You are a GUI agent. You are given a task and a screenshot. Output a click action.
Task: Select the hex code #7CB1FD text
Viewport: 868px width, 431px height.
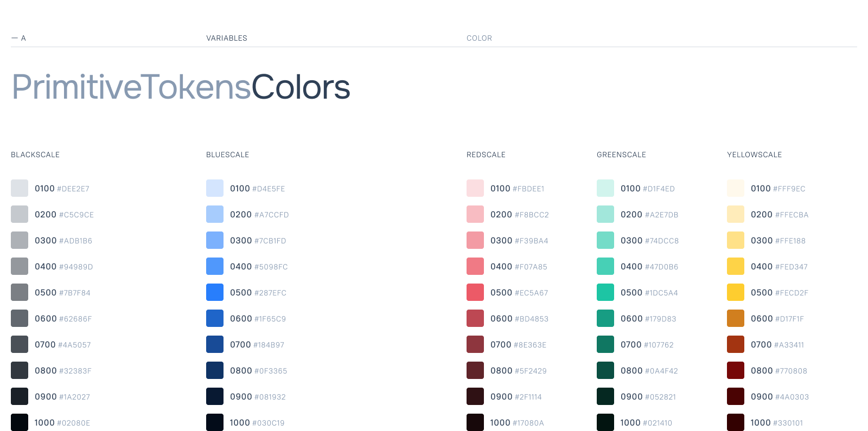click(270, 241)
